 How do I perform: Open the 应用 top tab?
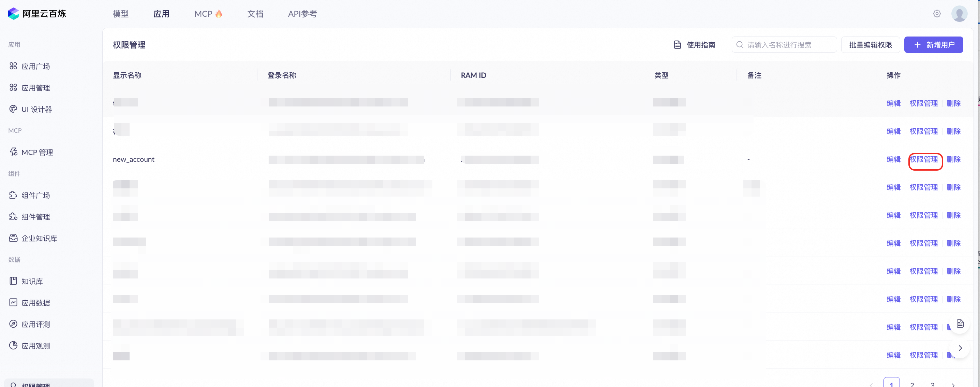161,14
